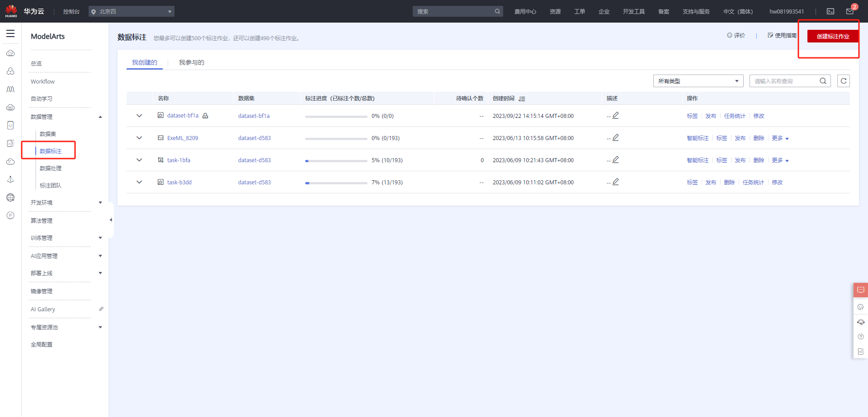Switch to the 我创建的 tab

(x=145, y=62)
